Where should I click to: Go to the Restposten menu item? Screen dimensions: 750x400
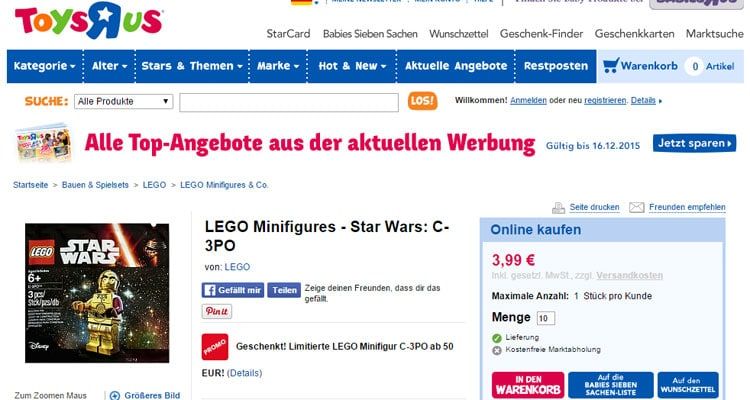click(x=556, y=66)
